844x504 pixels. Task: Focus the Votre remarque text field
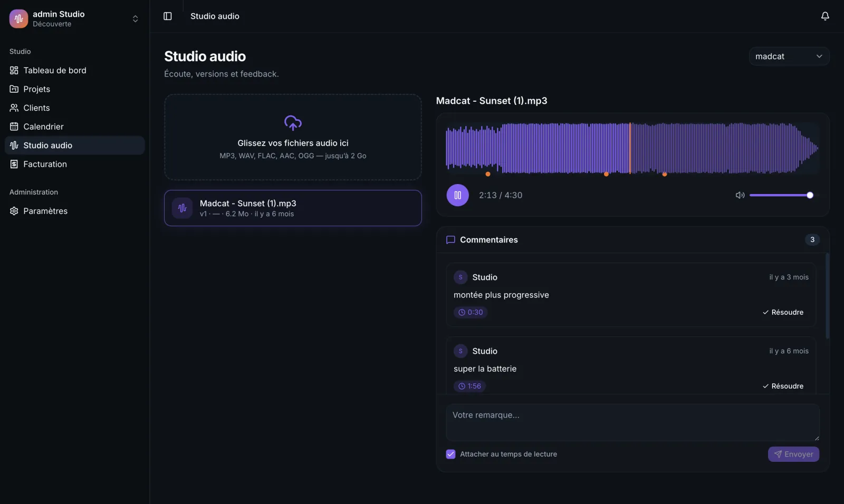click(632, 422)
